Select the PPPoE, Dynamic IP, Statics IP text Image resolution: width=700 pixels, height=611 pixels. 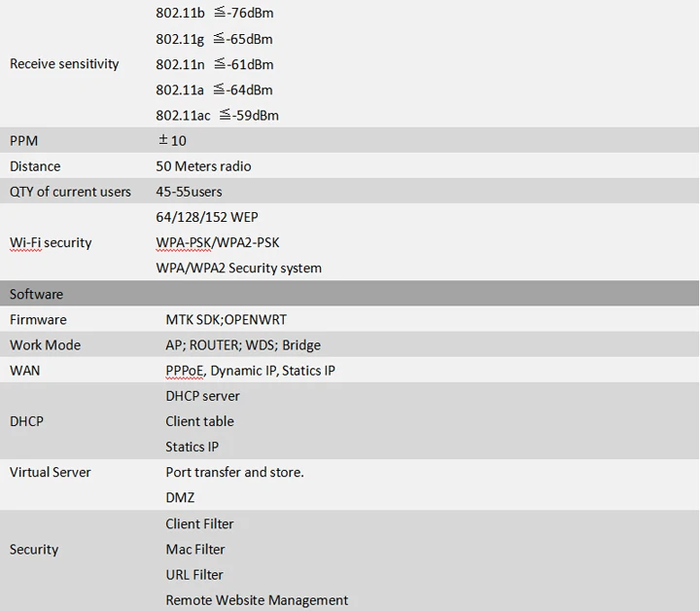click(x=250, y=371)
